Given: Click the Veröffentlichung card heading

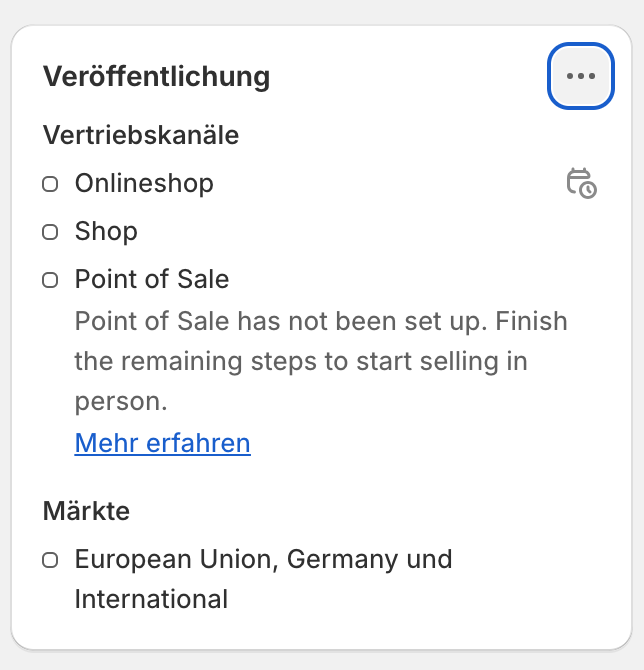Looking at the screenshot, I should [x=156, y=76].
